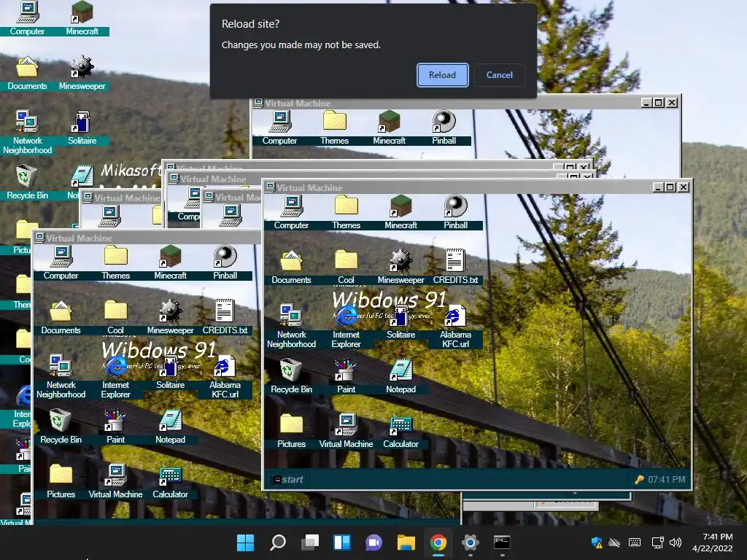Open Computer in topmost rear Virtual Machine window

point(279,128)
